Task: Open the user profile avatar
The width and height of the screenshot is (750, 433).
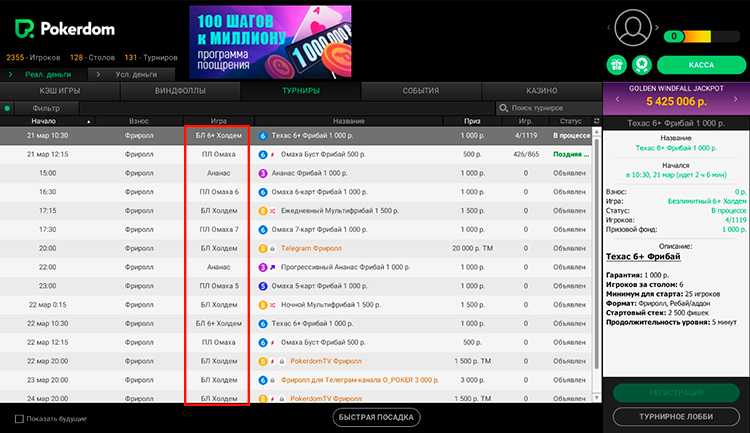Action: (x=632, y=28)
